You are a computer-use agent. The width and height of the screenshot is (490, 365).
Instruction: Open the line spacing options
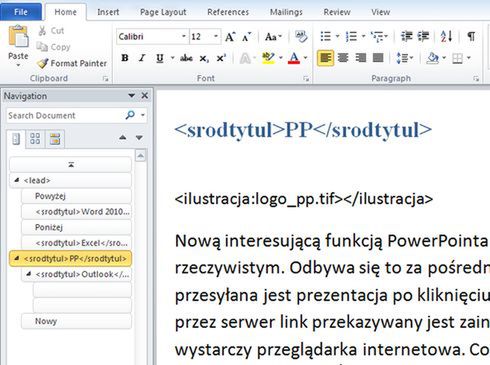tap(405, 58)
